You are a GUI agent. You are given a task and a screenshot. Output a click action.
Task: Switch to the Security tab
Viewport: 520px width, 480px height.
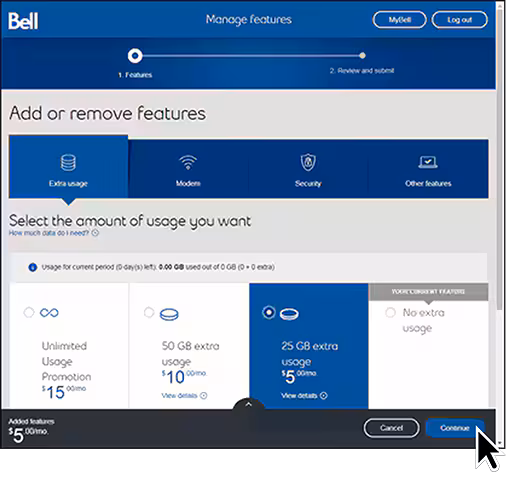point(308,169)
